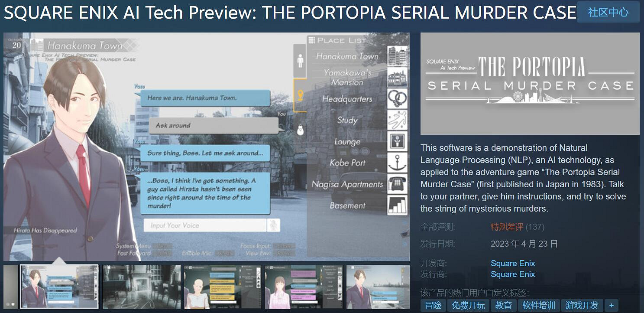Click the anchor icon for Kobe Port
The width and height of the screenshot is (644, 313).
[x=397, y=163]
